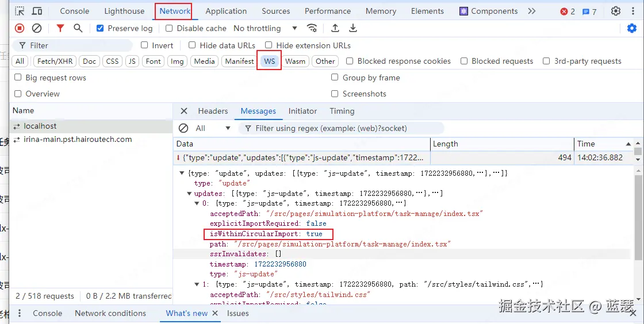Open drawer three-dot menu
The image size is (644, 324).
(x=20, y=313)
